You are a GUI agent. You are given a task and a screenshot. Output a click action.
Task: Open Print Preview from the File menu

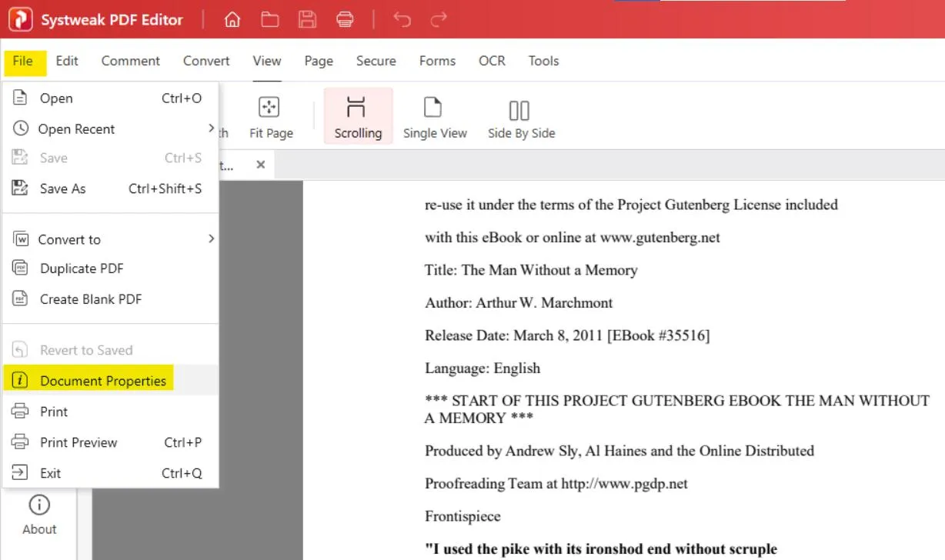coord(77,442)
